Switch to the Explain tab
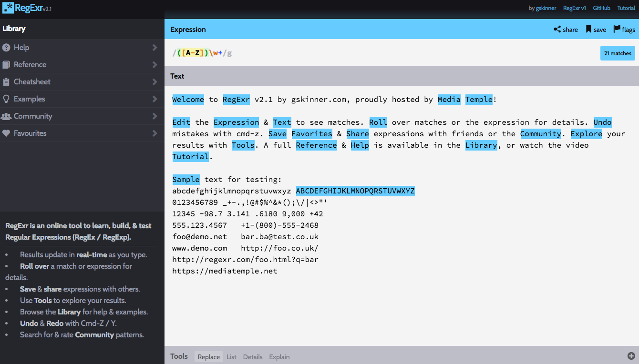The image size is (639, 364). point(279,357)
